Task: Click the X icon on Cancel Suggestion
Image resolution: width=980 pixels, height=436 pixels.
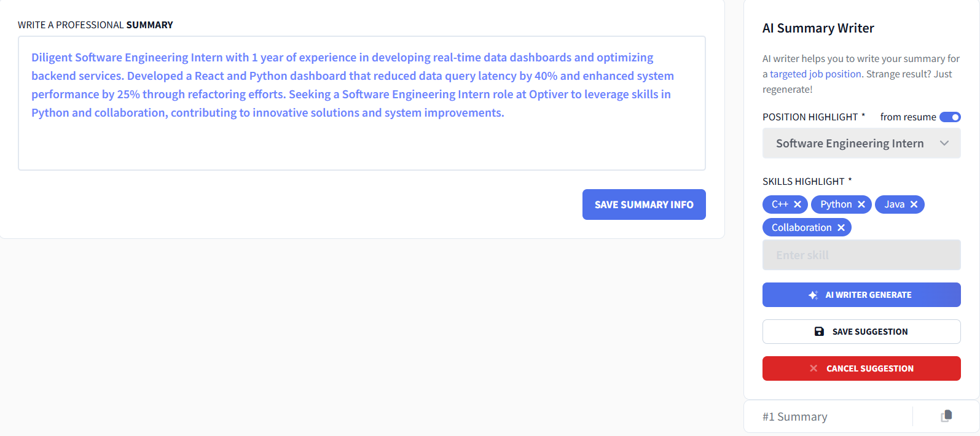Action: pos(813,368)
